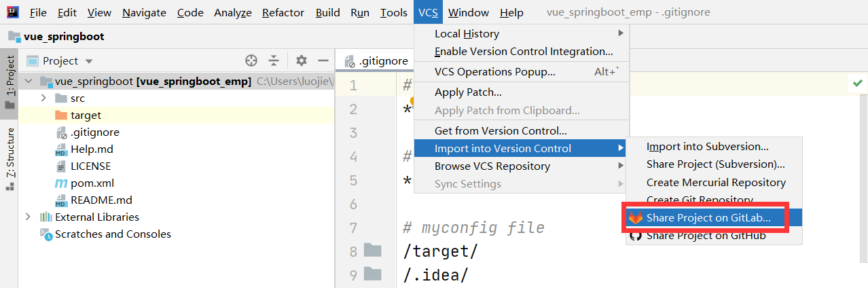Click the GitLab fox icon in submenu
Screen dimensions: 868x288
[636, 218]
